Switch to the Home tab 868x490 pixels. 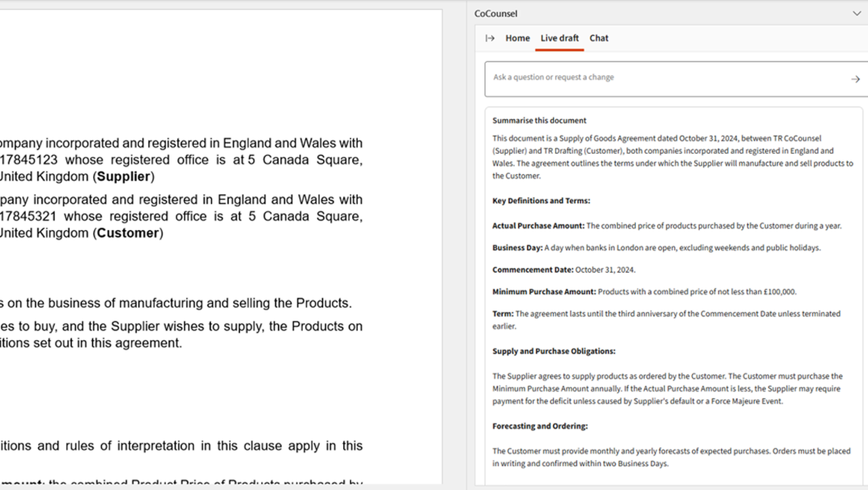[517, 38]
